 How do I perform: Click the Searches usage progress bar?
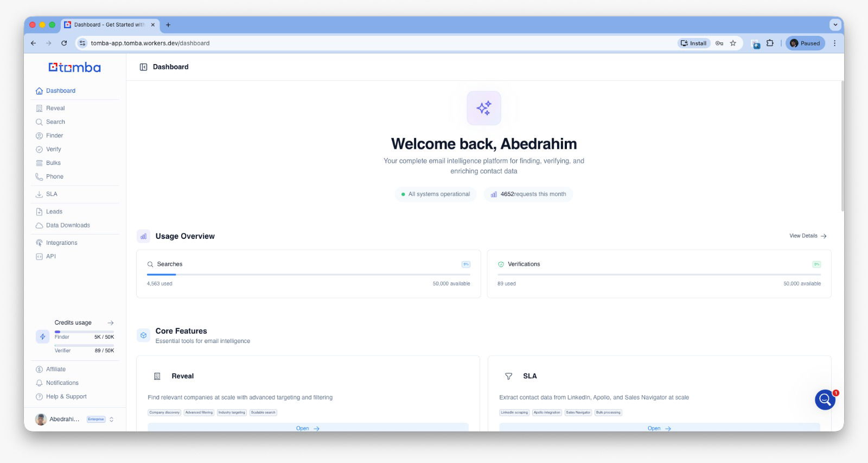(308, 275)
